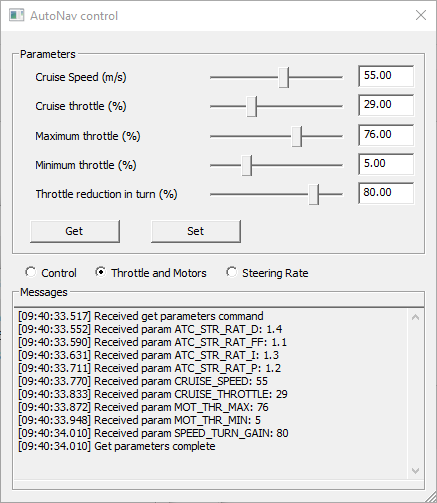437x503 pixels.
Task: Click the Get parameters button
Action: 75,231
